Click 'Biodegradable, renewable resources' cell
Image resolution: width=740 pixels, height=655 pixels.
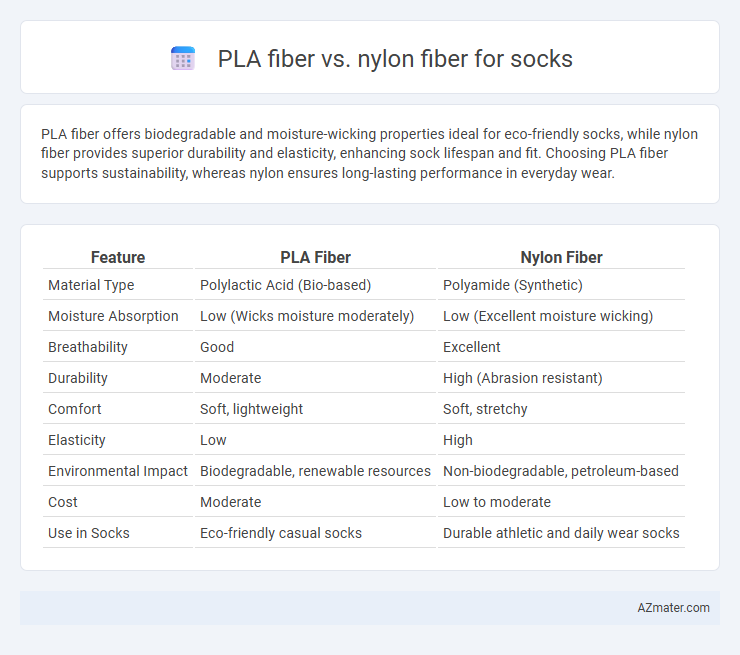coord(315,471)
